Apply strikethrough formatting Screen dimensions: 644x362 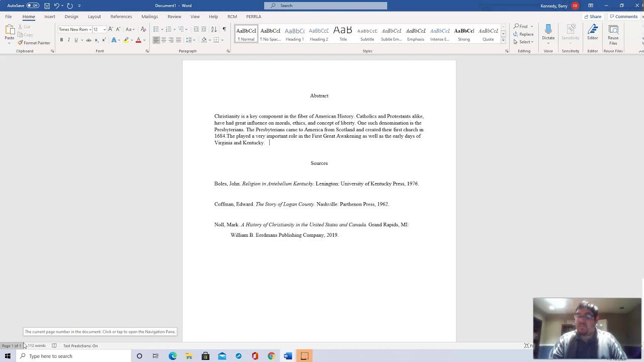(89, 40)
